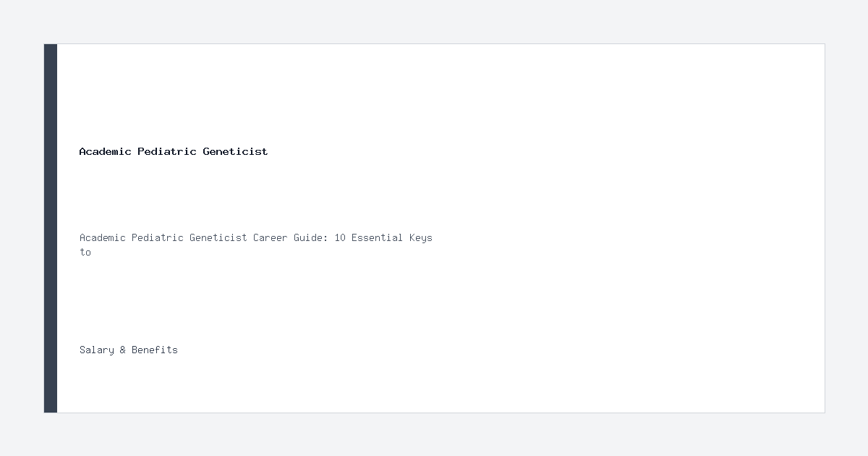This screenshot has width=868, height=456.
Task: Click the word 'Essential' in the description
Action: click(378, 237)
